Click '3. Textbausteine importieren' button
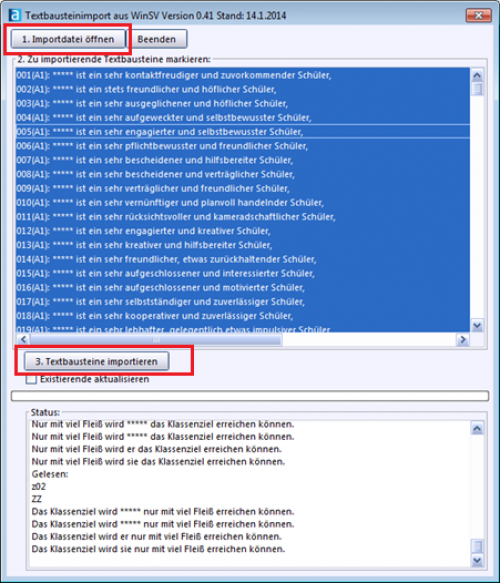This screenshot has width=500, height=583. coord(97,361)
